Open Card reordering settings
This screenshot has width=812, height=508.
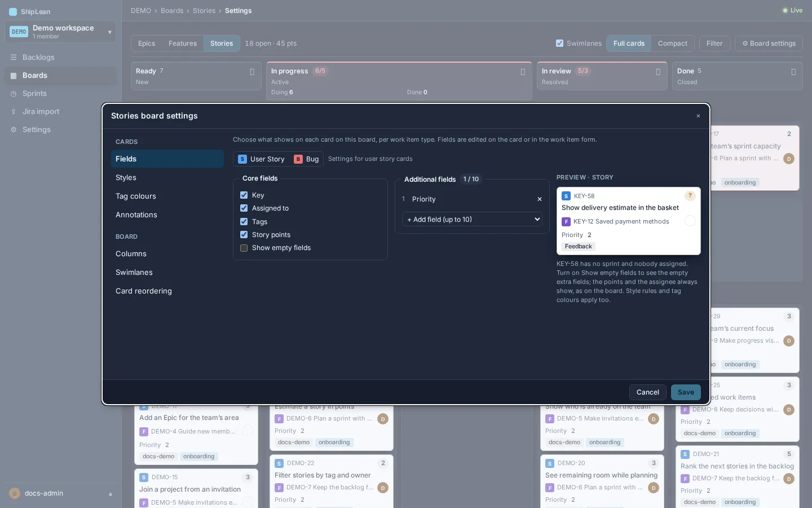pyautogui.click(x=167, y=291)
